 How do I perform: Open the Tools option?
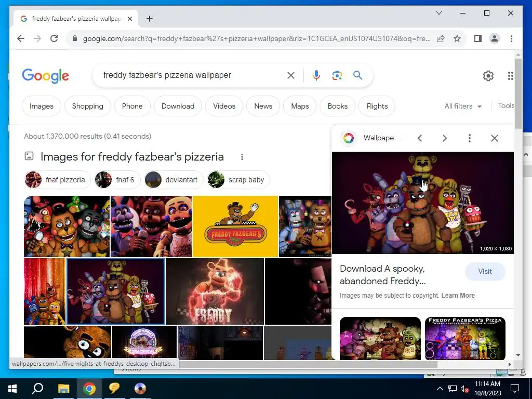(506, 106)
